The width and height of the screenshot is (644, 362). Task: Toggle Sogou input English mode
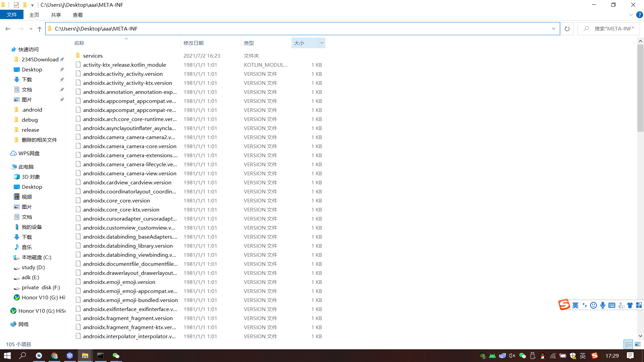(575, 305)
